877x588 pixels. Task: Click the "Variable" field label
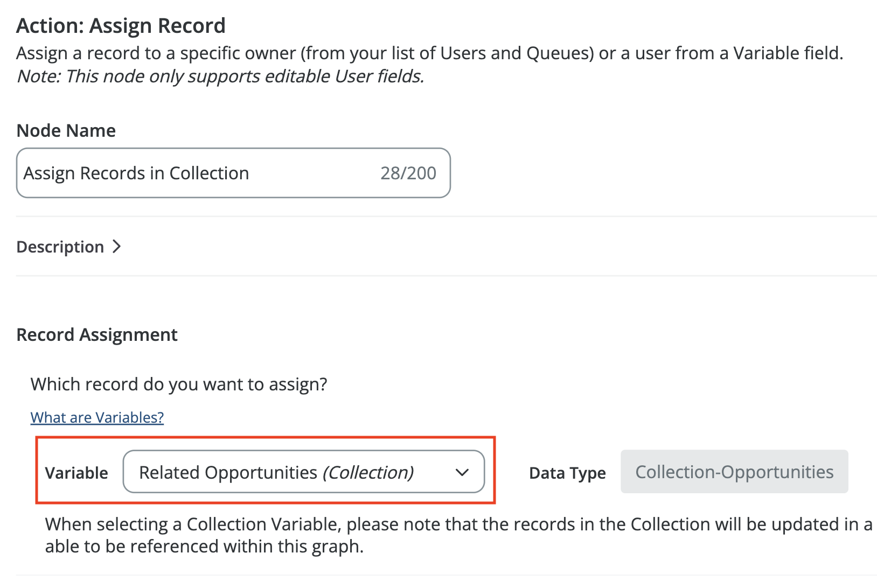point(76,473)
